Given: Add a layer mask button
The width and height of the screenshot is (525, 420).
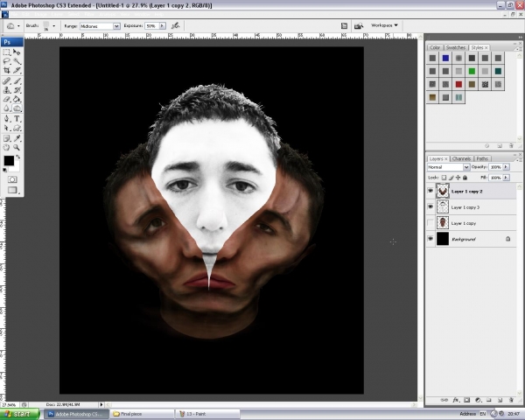Looking at the screenshot, I should pos(466,400).
